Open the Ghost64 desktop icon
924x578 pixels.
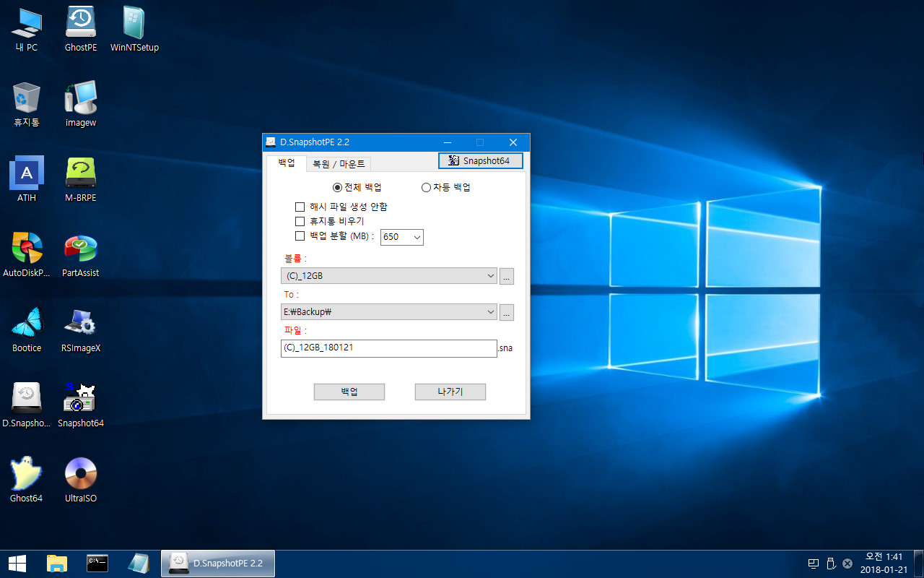[27, 480]
